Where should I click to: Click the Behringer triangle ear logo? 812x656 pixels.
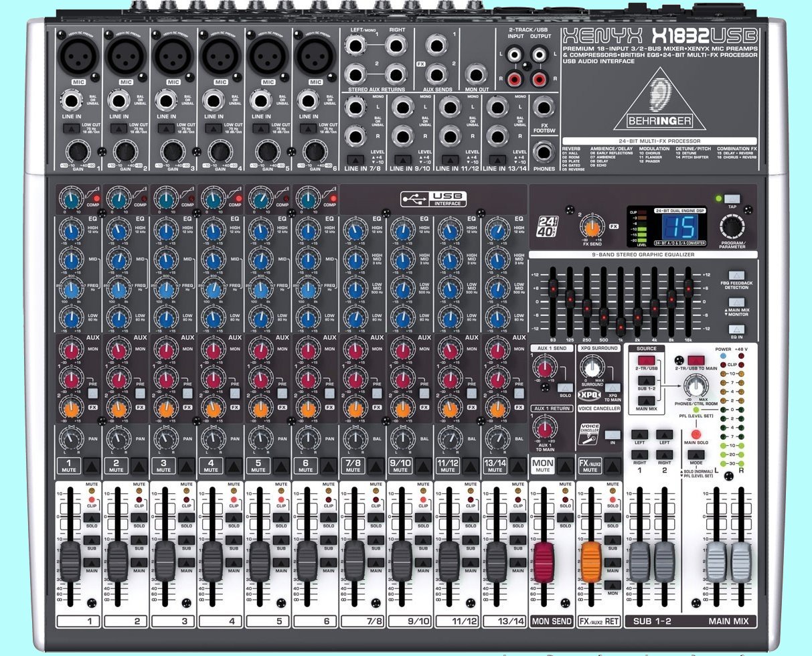[659, 101]
